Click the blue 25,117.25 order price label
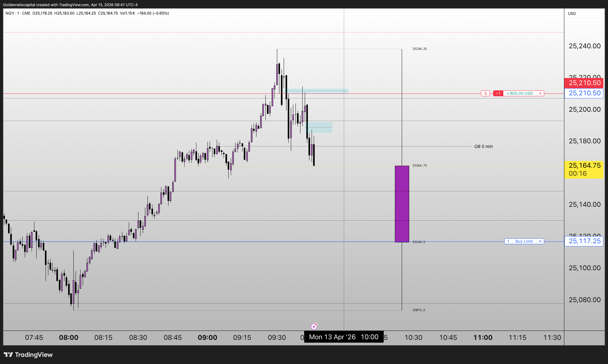The width and height of the screenshot is (608, 364). [x=584, y=241]
